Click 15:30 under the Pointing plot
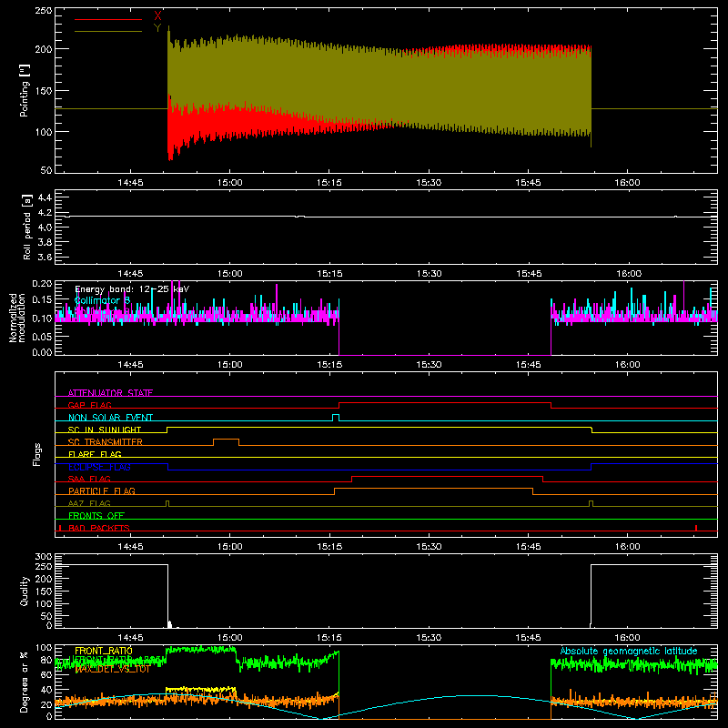This screenshot has width=728, height=728. coord(429,183)
